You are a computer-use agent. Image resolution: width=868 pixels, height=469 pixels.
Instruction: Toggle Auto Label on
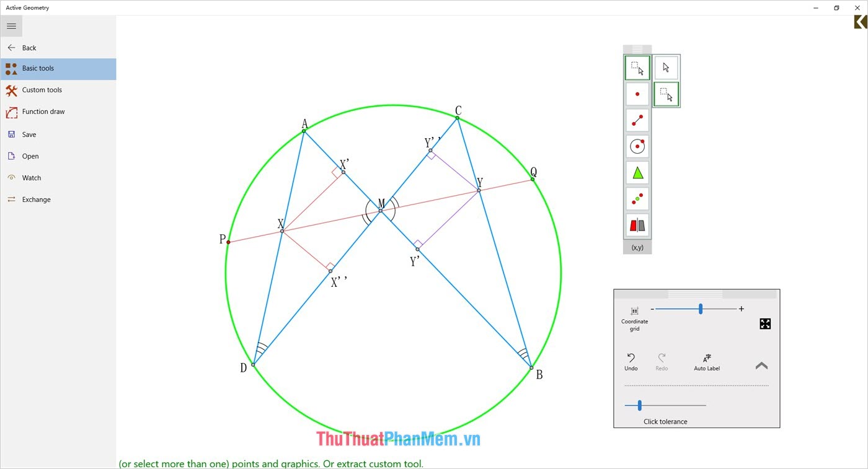click(707, 362)
